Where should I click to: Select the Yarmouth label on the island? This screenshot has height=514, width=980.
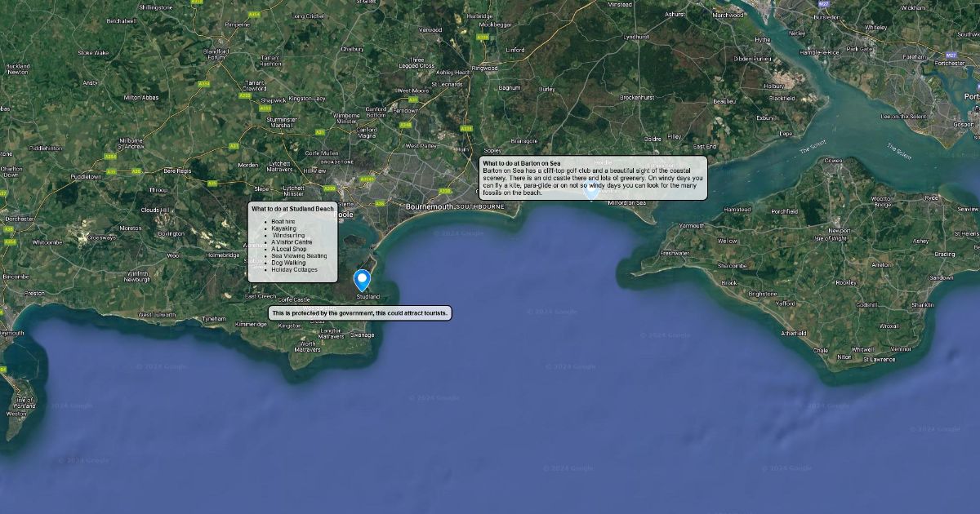[x=691, y=225]
